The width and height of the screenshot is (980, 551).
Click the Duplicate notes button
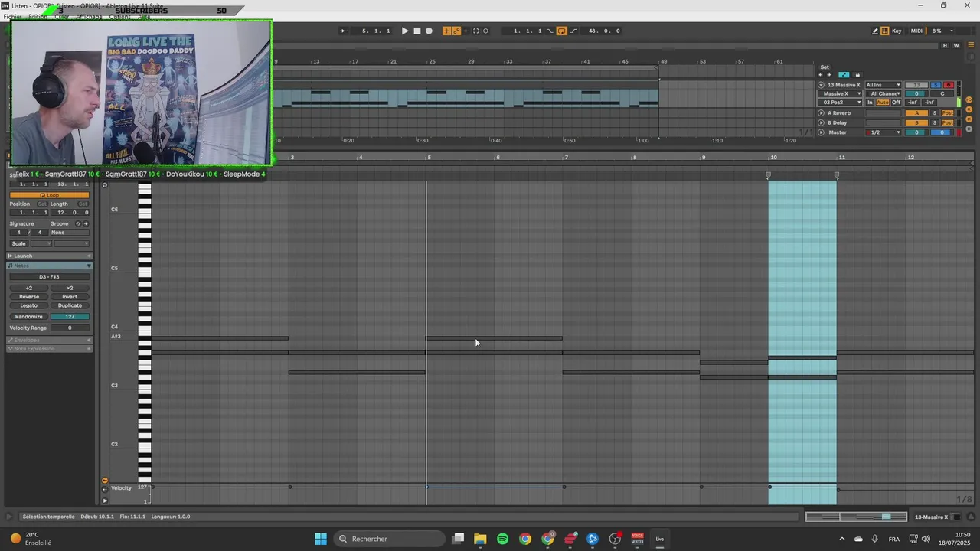tap(70, 305)
